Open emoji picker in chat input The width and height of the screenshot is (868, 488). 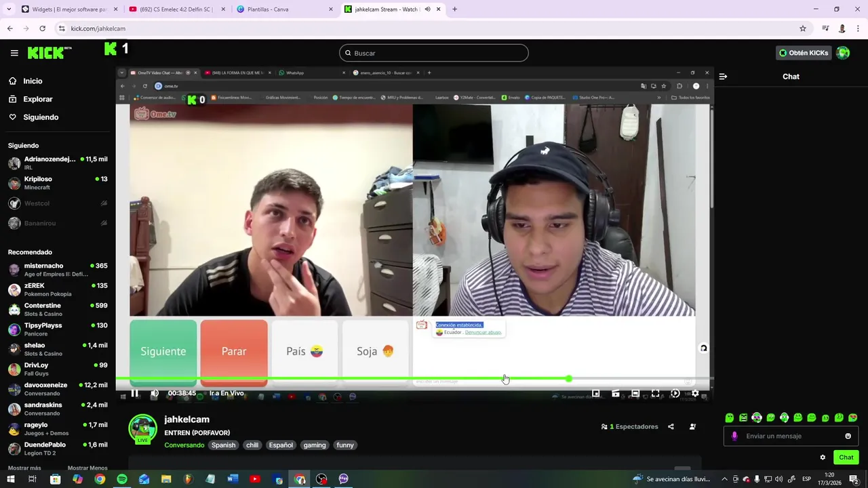(848, 436)
